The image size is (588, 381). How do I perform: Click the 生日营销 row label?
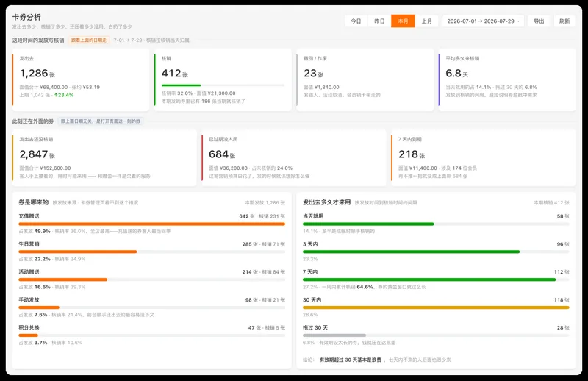point(29,244)
